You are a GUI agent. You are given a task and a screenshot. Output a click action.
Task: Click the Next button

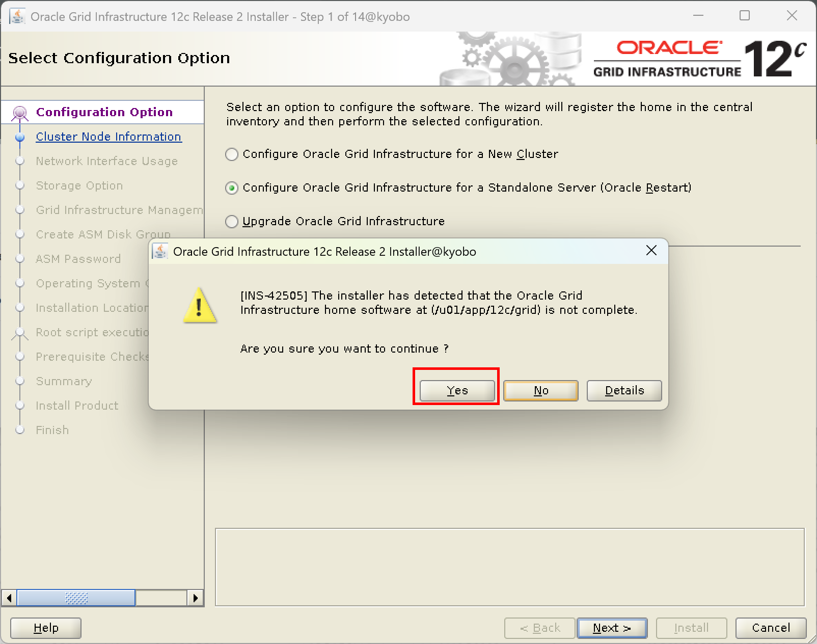point(612,628)
